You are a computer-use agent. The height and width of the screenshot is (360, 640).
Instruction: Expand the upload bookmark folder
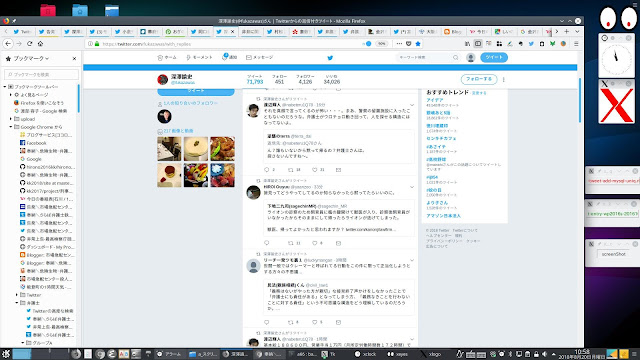tap(11, 119)
